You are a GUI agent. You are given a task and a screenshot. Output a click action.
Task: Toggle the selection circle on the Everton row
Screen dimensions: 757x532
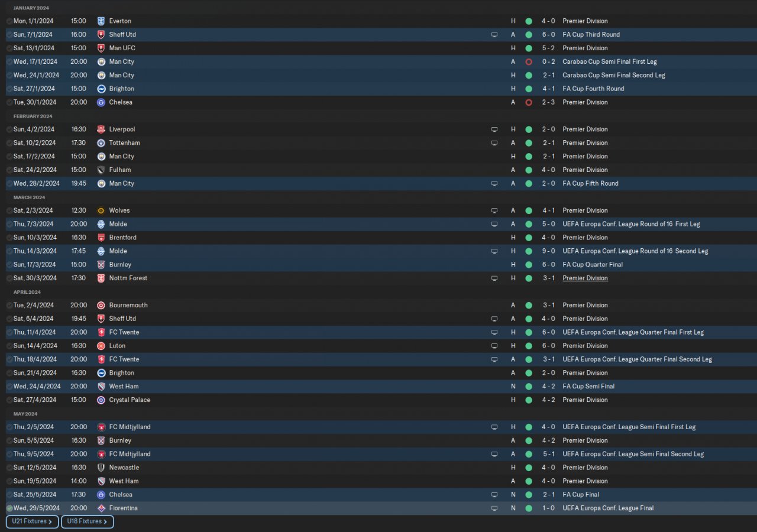9,21
